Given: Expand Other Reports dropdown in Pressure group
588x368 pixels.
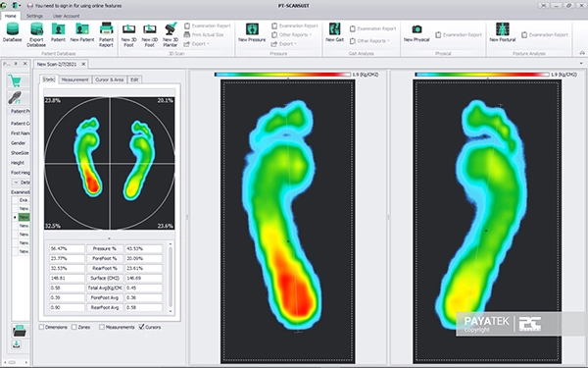Looking at the screenshot, I should 292,35.
